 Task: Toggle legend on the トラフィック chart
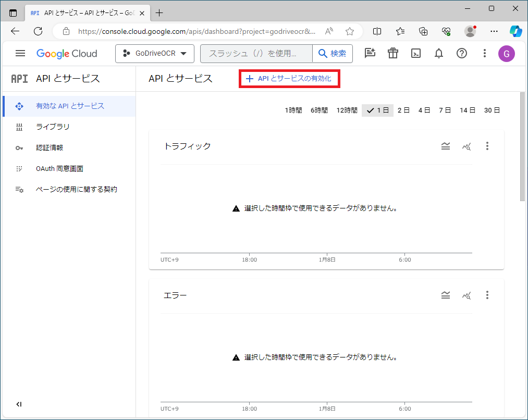[x=446, y=146]
